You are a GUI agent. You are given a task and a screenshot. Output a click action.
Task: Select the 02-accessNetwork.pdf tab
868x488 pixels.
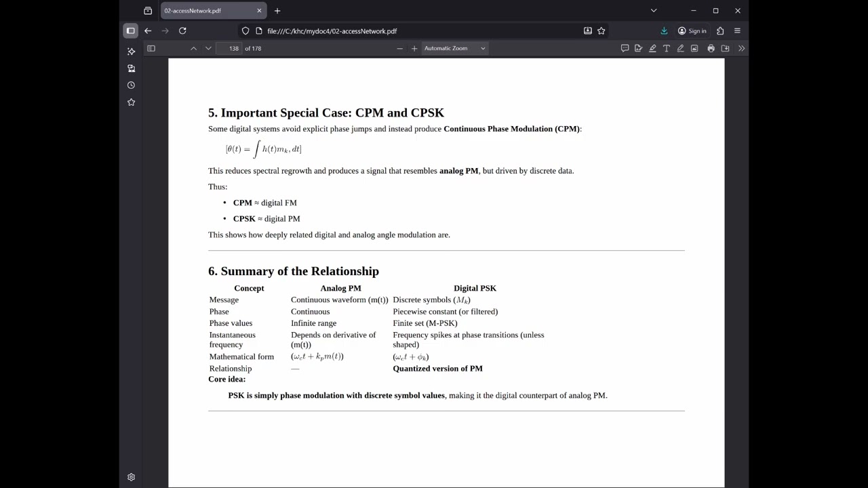click(213, 11)
